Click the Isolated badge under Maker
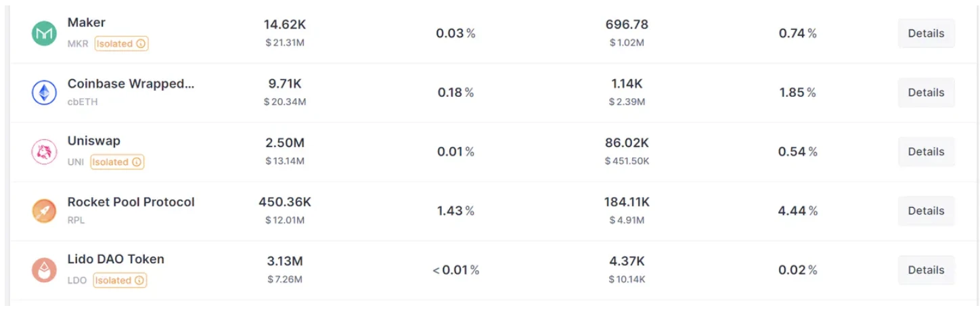 pos(120,44)
